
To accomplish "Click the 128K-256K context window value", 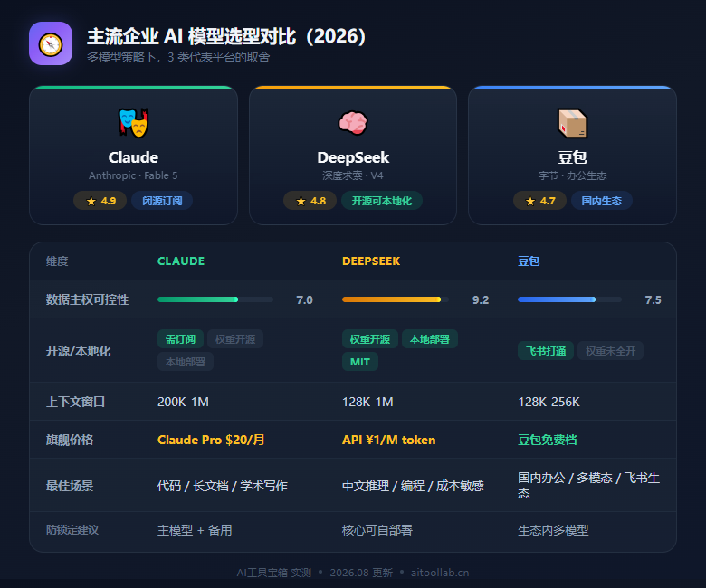I will 549,402.
